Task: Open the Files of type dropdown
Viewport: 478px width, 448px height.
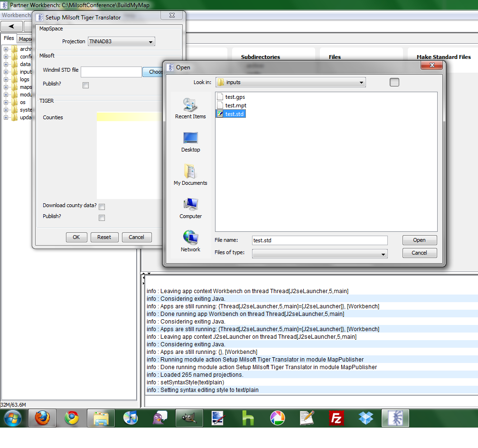Action: click(320, 254)
